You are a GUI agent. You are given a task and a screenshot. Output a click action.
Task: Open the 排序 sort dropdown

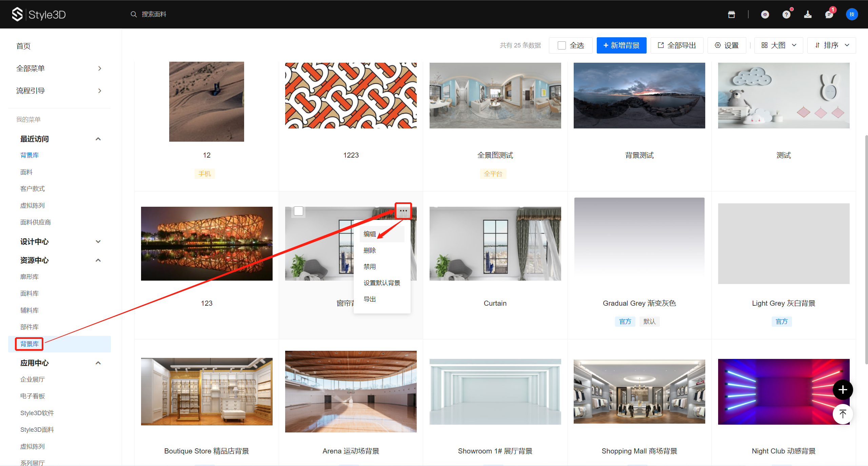[x=831, y=45]
